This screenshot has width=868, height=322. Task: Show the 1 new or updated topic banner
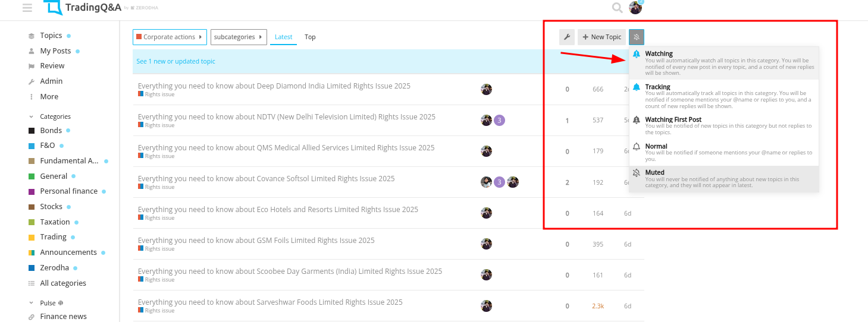[176, 61]
